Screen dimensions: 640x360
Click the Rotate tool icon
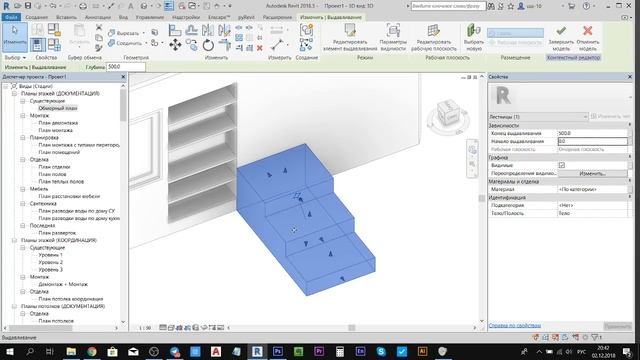tap(208, 45)
